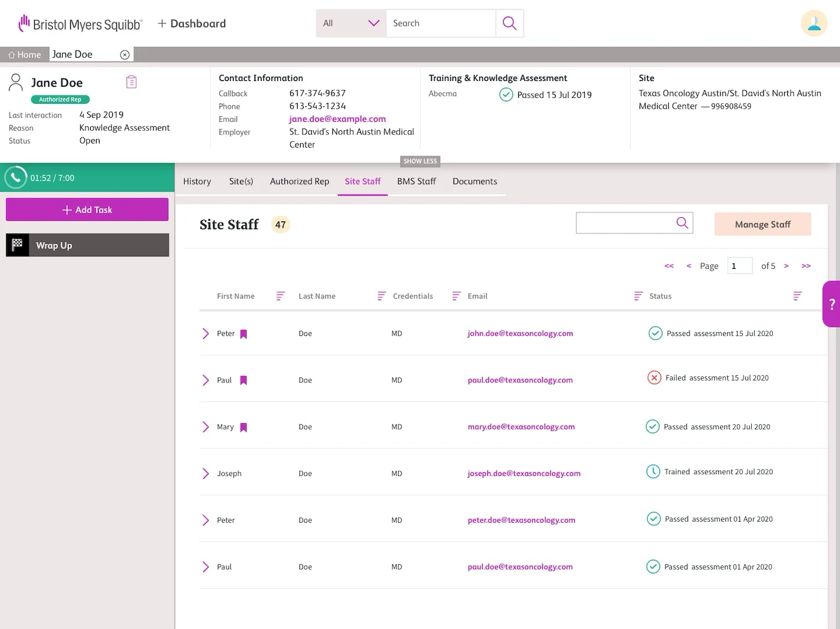
Task: Click the person icon next to Jane Doe
Action: coord(16,82)
